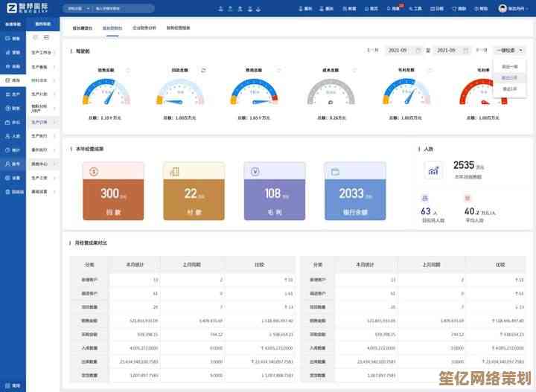536x392 pixels.
Task: Click the refresh icon beside 回款总额
Action: [x=203, y=70]
